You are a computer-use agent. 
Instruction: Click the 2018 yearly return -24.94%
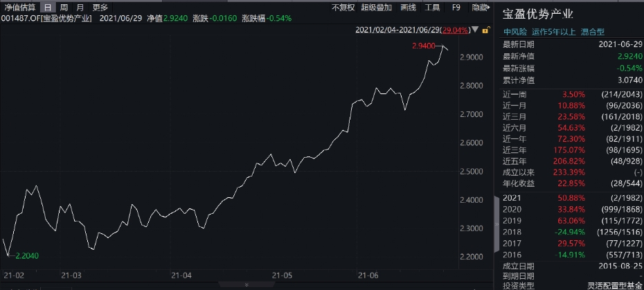point(570,232)
